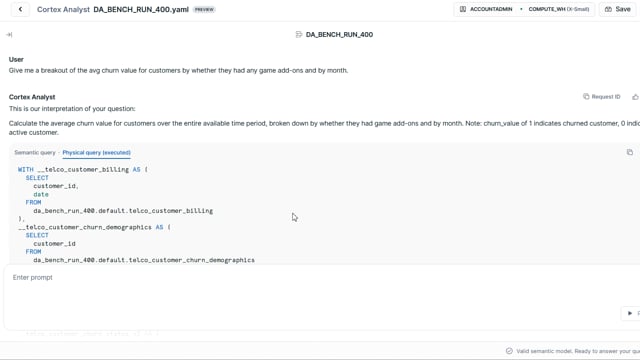The width and height of the screenshot is (640, 360).
Task: Select Physical query (executed) tab
Action: (96, 153)
